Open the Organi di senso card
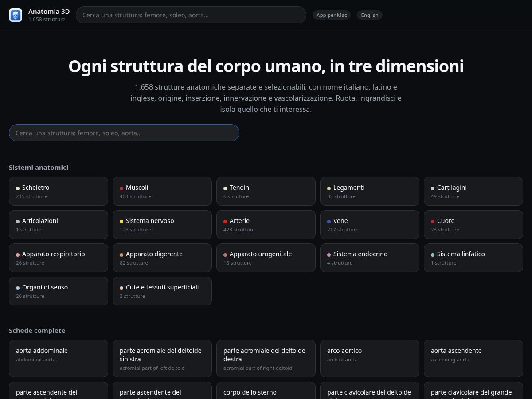This screenshot has height=399, width=532. [59, 291]
